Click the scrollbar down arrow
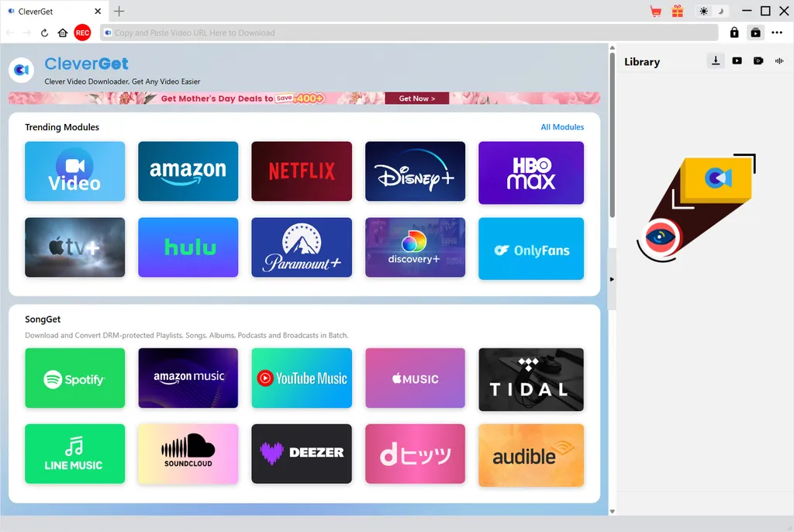This screenshot has height=532, width=794. coord(613,511)
